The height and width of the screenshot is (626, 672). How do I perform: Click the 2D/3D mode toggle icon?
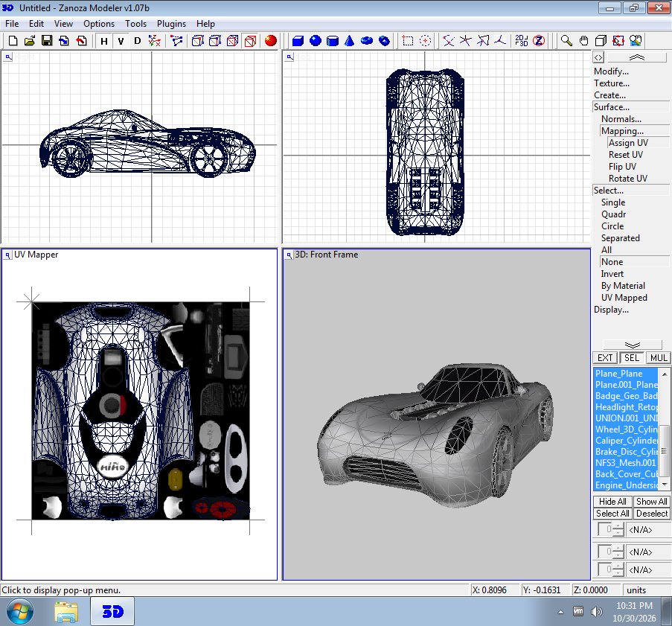click(522, 41)
